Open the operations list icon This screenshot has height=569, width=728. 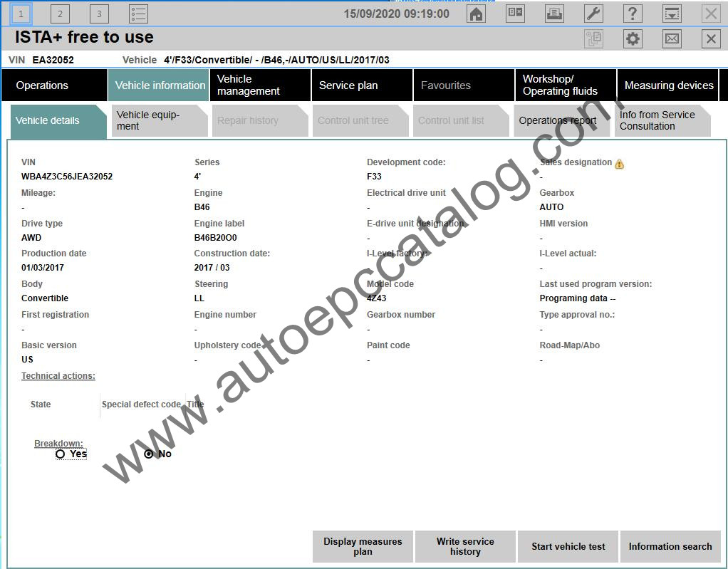[x=138, y=14]
